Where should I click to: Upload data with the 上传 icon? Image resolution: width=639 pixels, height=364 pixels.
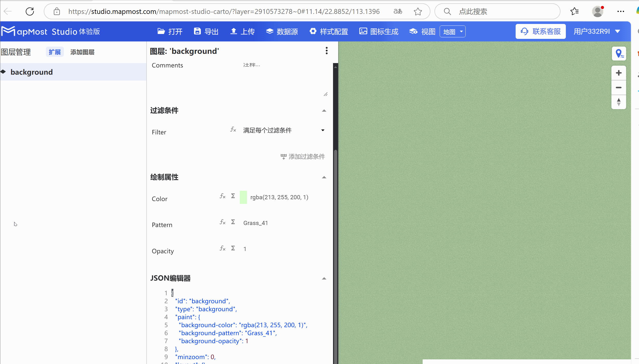click(x=242, y=31)
